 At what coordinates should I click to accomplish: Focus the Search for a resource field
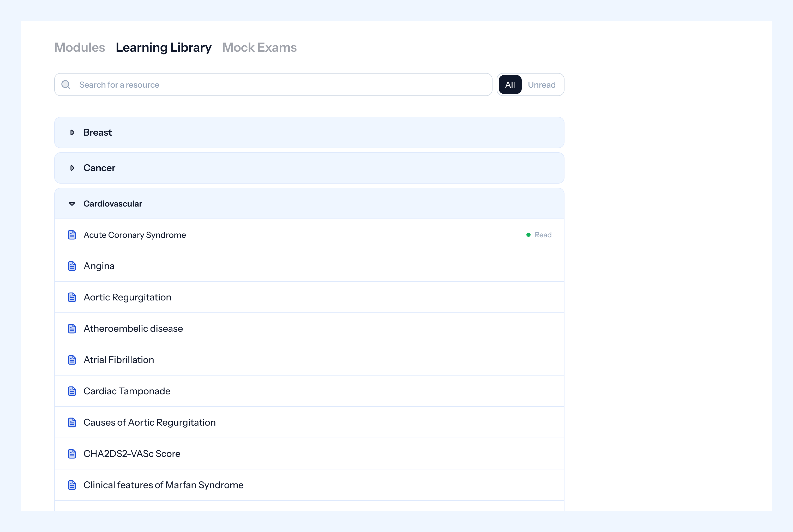point(273,84)
